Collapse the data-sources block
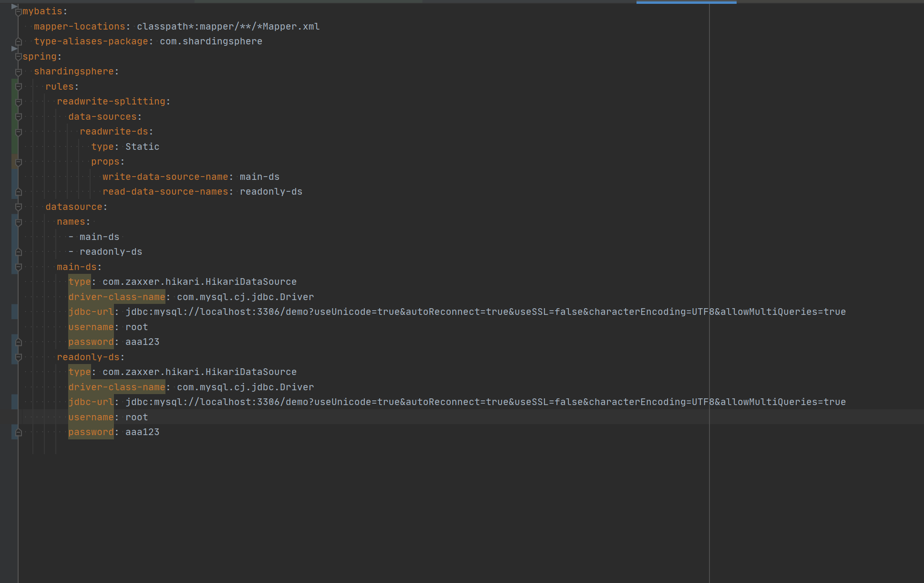Viewport: 924px width, 583px height. pyautogui.click(x=18, y=117)
